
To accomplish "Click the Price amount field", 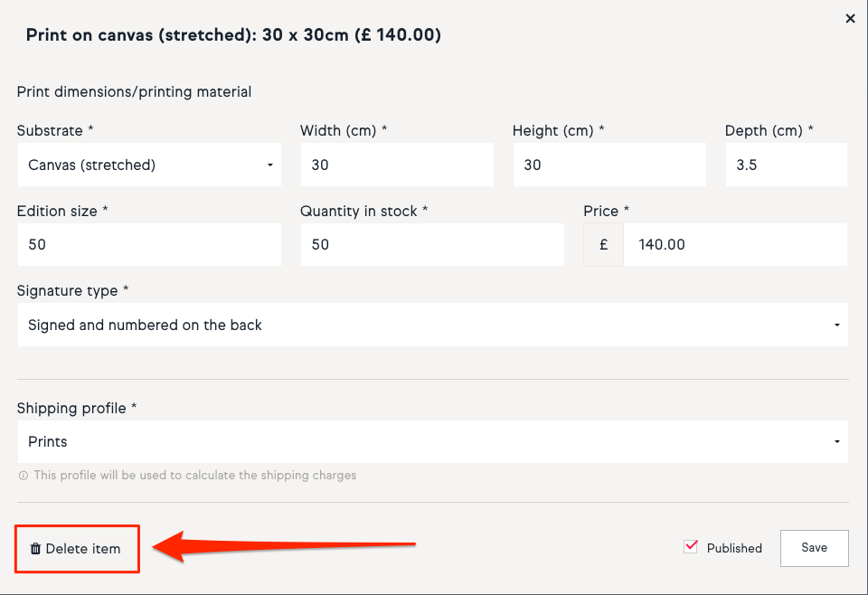I will pos(735,245).
